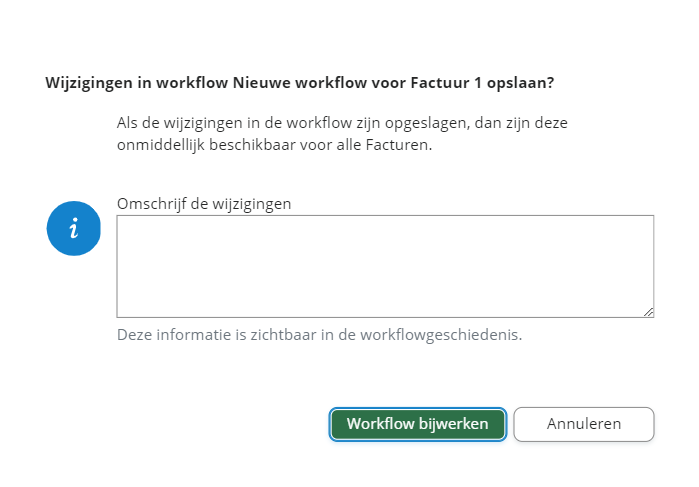Click the Omschrijf de wijzigingen label
The image size is (699, 487).
204,203
